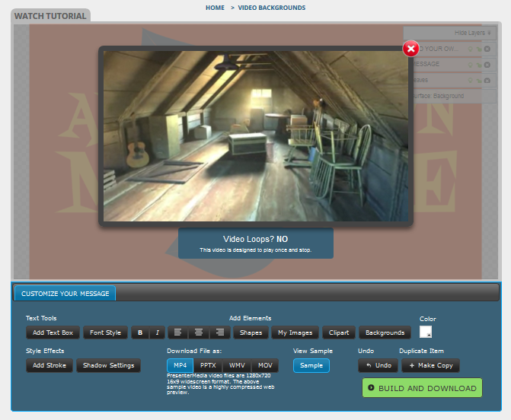The height and width of the screenshot is (420, 511).
Task: Switch to Customize Your Message tab
Action: click(65, 294)
